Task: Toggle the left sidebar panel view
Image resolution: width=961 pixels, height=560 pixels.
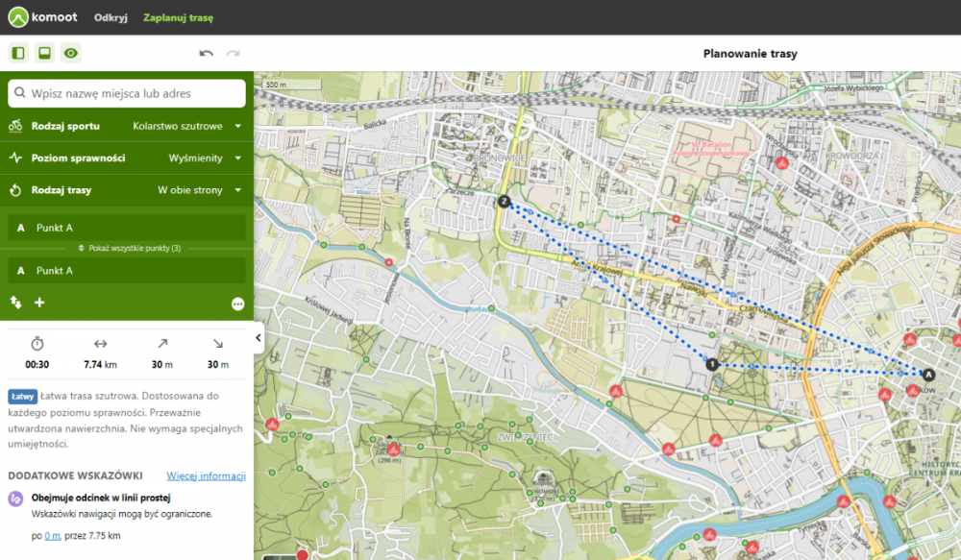Action: point(17,53)
